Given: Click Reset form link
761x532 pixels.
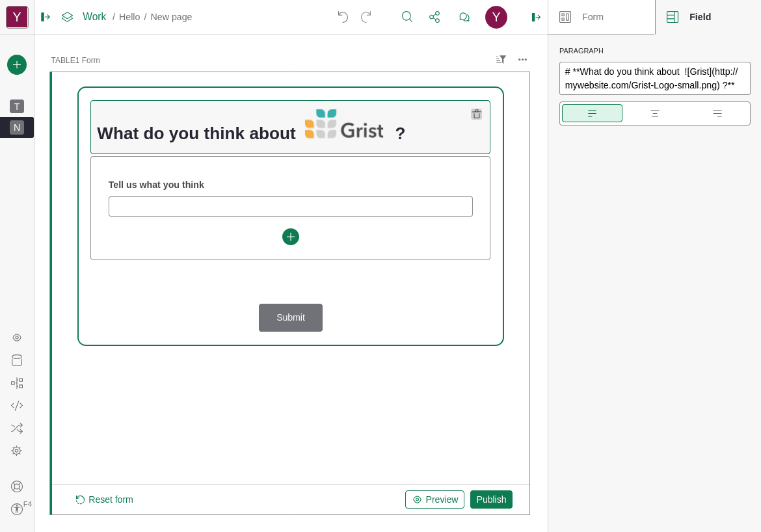Looking at the screenshot, I should click(x=104, y=499).
